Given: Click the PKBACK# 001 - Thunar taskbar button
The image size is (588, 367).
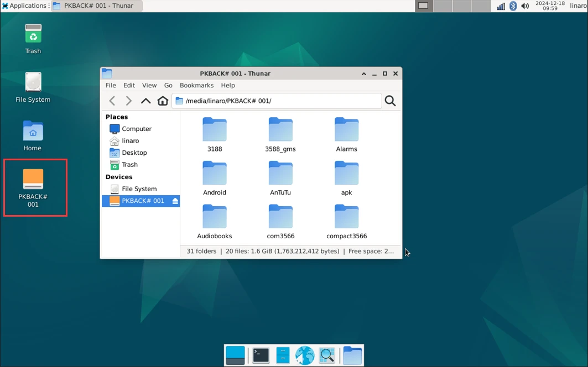Looking at the screenshot, I should (96, 6).
